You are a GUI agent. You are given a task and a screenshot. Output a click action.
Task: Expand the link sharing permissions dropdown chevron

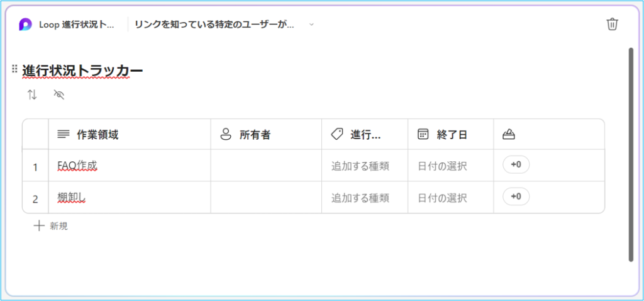pos(311,25)
